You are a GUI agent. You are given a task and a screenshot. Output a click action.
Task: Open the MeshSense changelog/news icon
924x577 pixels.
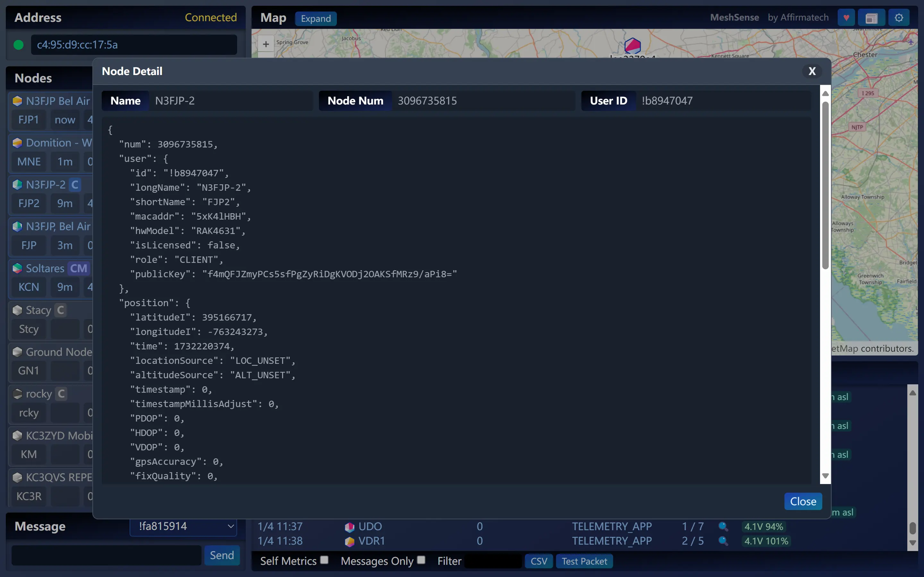(872, 17)
